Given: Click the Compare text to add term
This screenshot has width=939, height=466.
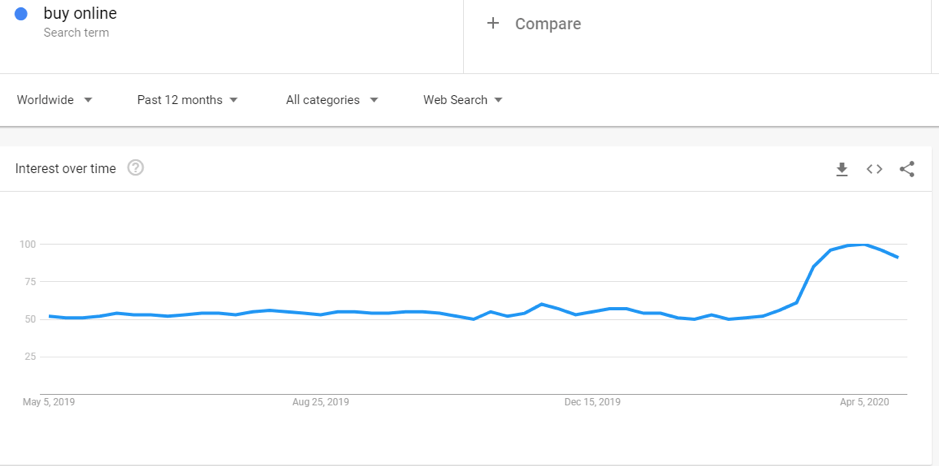Looking at the screenshot, I should (x=548, y=24).
